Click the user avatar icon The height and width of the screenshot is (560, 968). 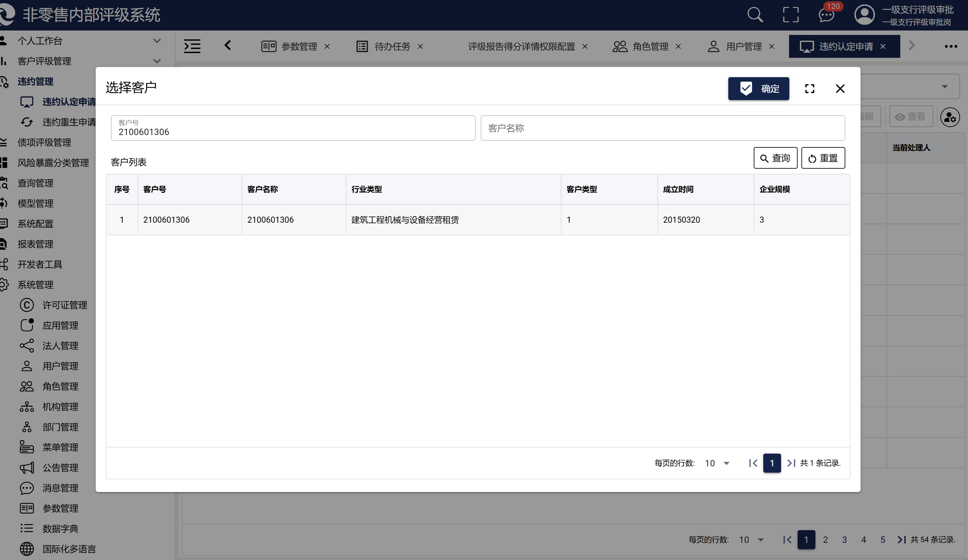point(864,15)
